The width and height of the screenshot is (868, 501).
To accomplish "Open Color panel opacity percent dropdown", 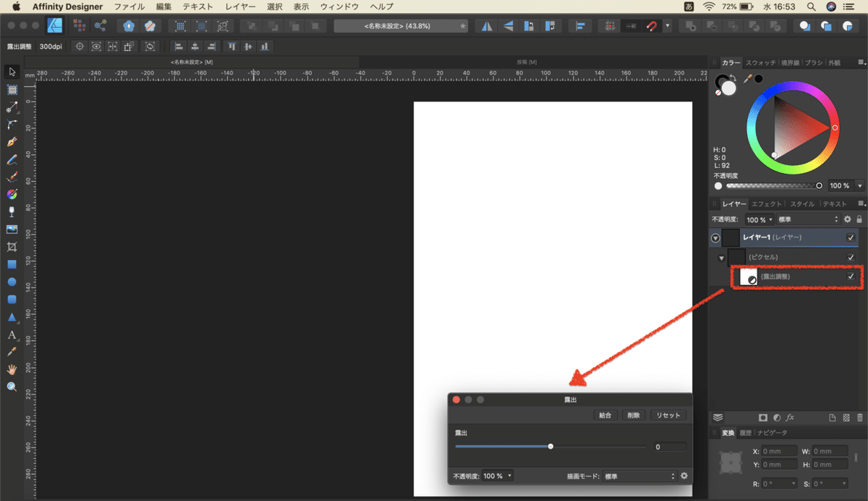I will point(859,186).
